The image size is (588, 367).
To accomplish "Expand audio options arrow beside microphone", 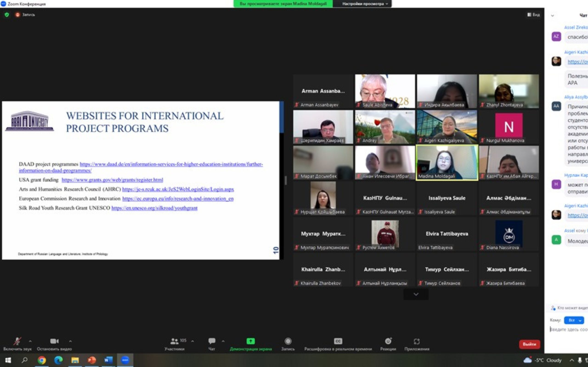I will 30,341.
